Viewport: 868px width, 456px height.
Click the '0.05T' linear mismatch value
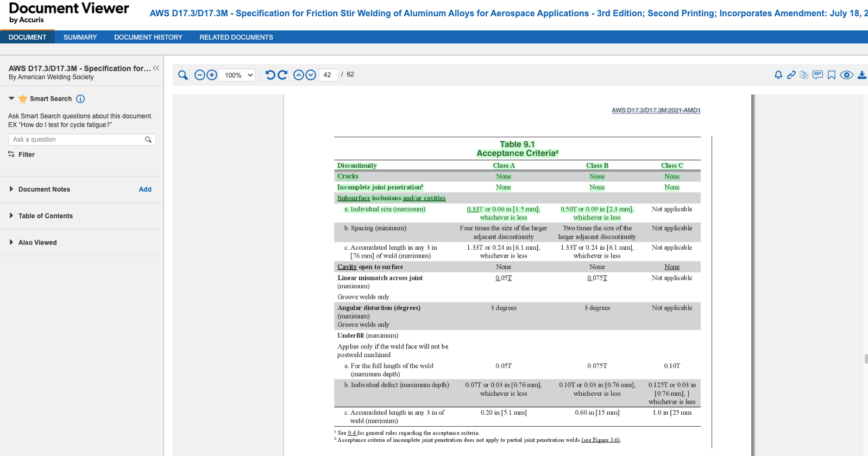click(x=504, y=278)
